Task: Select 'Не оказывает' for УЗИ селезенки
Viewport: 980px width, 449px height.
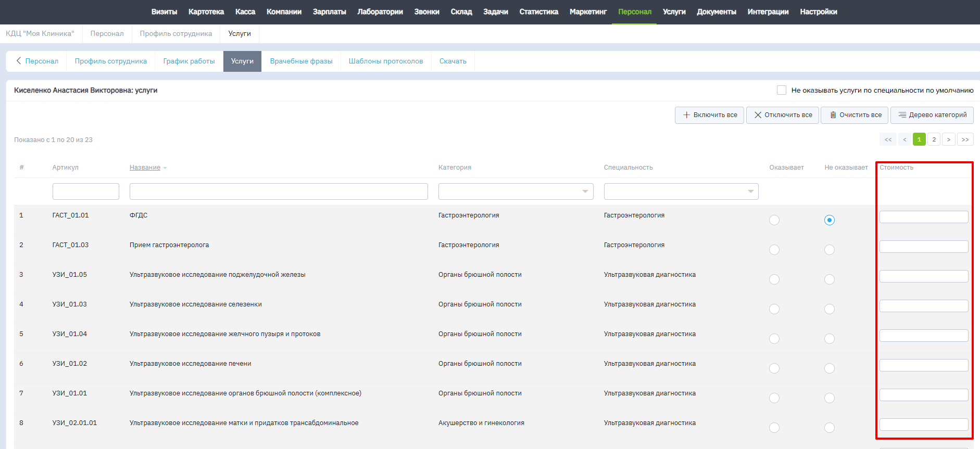Action: click(x=830, y=309)
